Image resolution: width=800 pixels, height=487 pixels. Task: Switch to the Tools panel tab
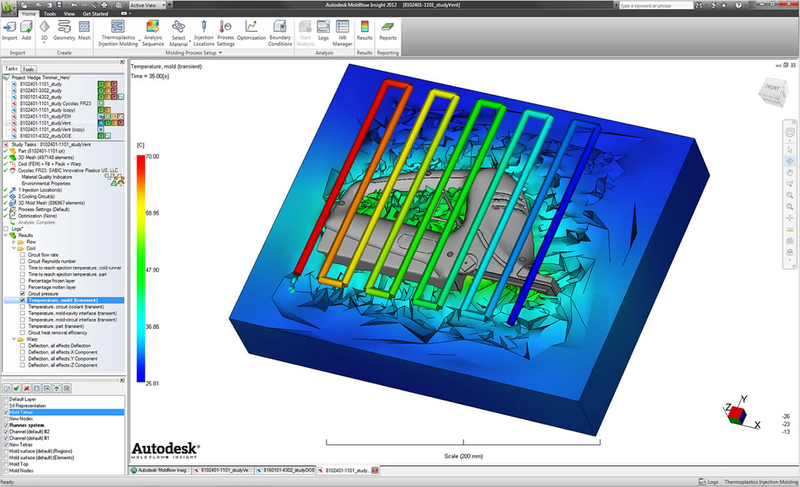[29, 69]
